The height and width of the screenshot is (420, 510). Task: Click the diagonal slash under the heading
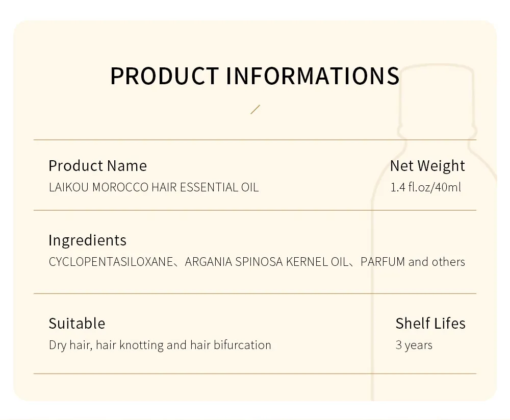point(256,109)
